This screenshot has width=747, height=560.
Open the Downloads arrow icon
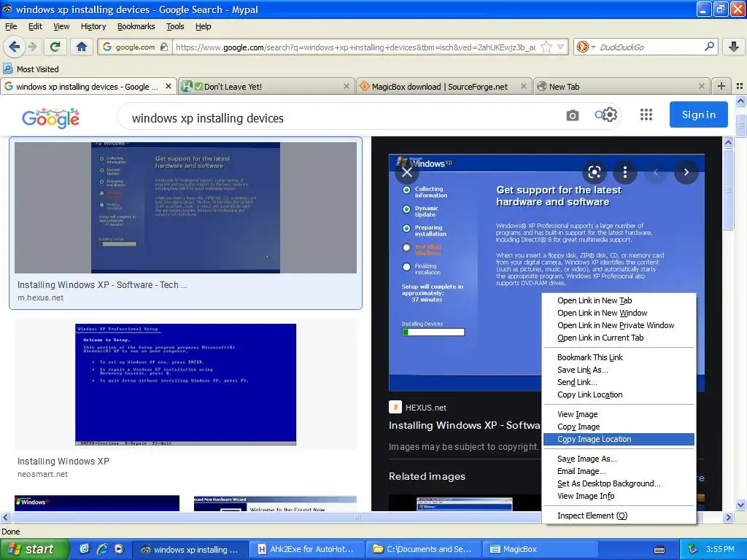[x=734, y=47]
